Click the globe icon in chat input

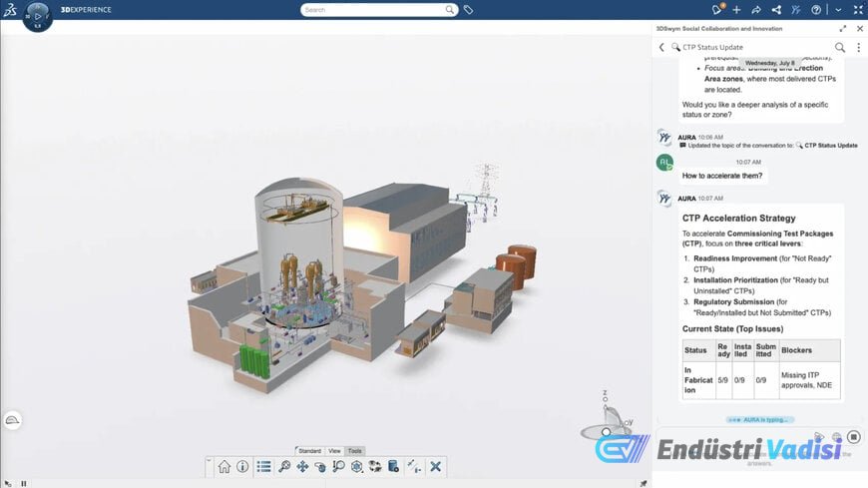(836, 437)
